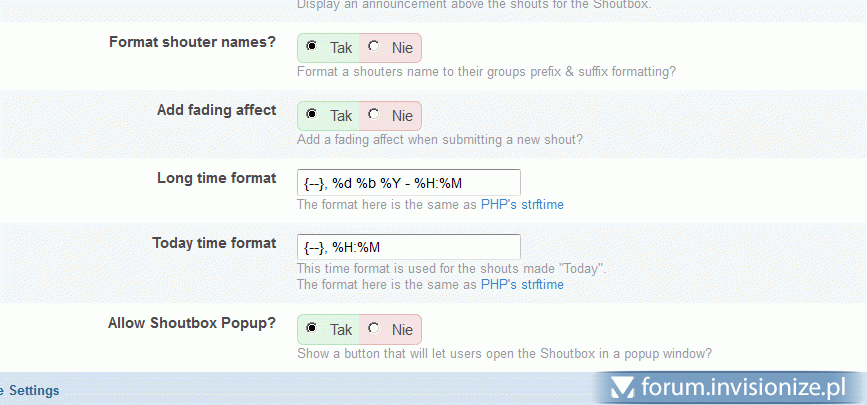Viewport: 867px width, 405px height.
Task: Click the fading affect description text
Action: [440, 140]
